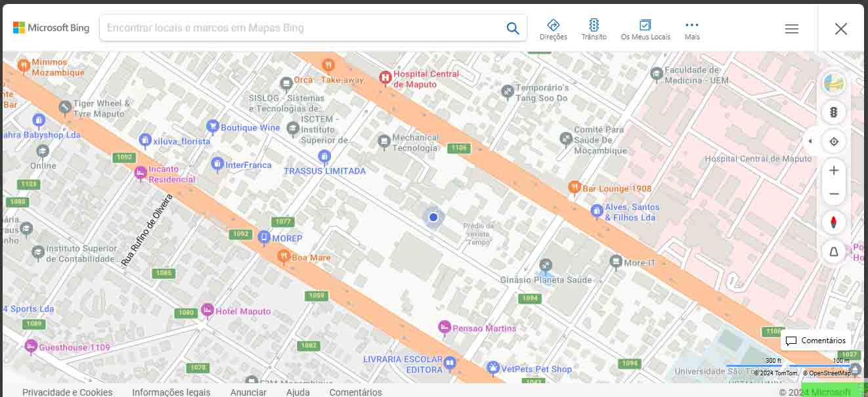868x397 pixels.
Task: Open the hamburger menu
Action: pos(791,29)
